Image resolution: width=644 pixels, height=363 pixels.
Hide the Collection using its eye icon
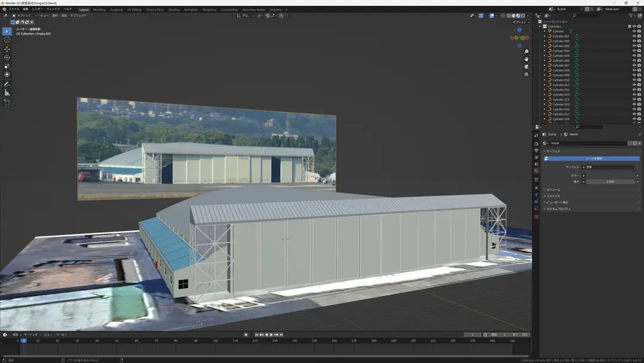634,26
